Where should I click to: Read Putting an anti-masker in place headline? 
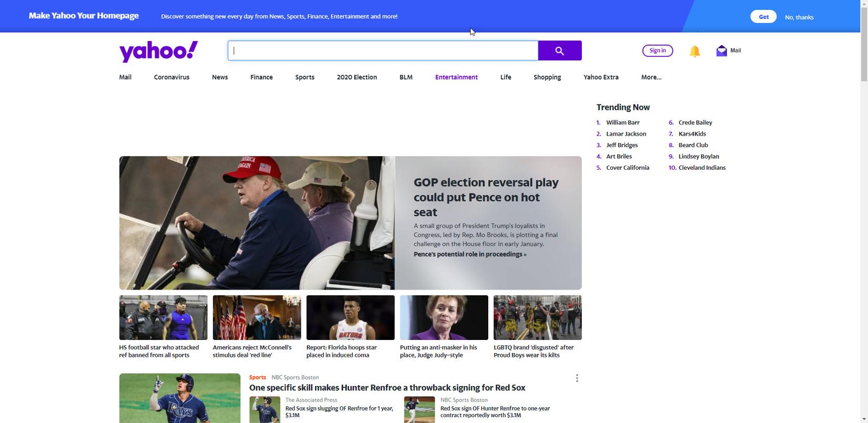point(439,351)
